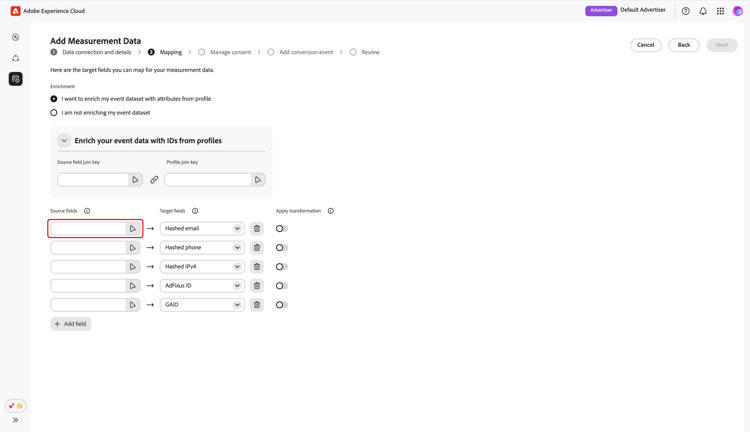The height and width of the screenshot is (432, 750).
Task: Open field picker for Source field join key
Action: (135, 180)
